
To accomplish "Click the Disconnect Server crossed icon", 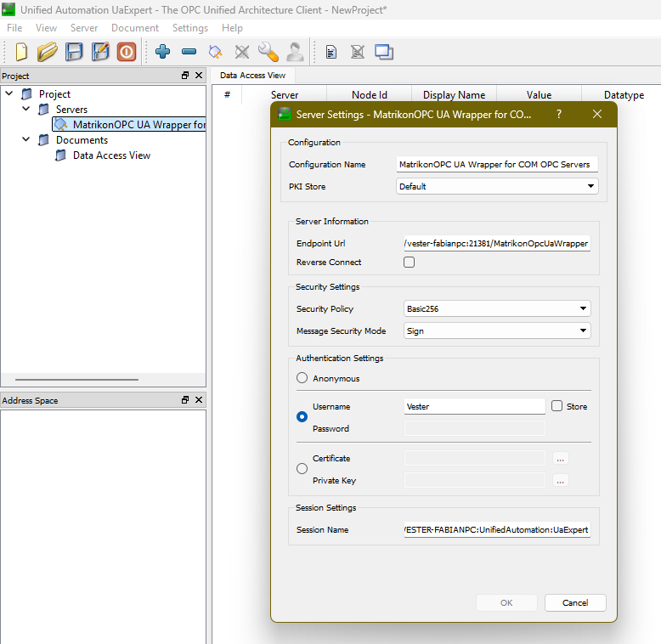I will pos(242,53).
